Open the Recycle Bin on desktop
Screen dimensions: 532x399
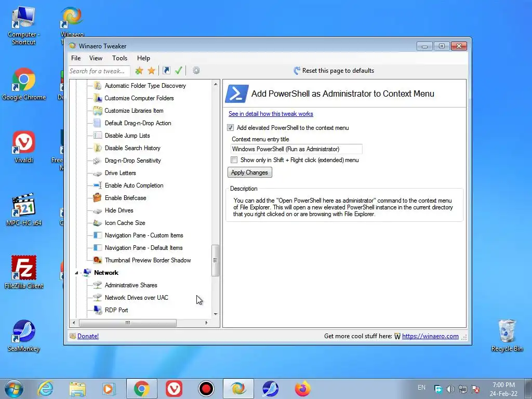507,335
